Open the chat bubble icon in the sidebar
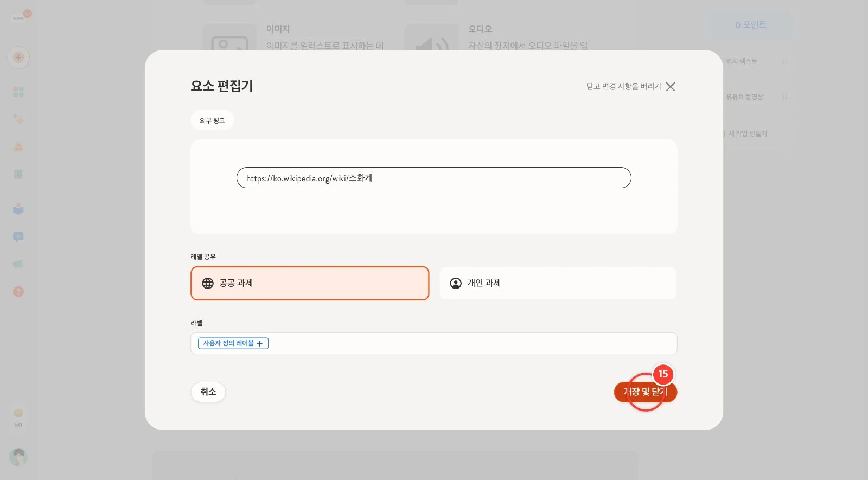Image resolution: width=868 pixels, height=480 pixels. [18, 237]
